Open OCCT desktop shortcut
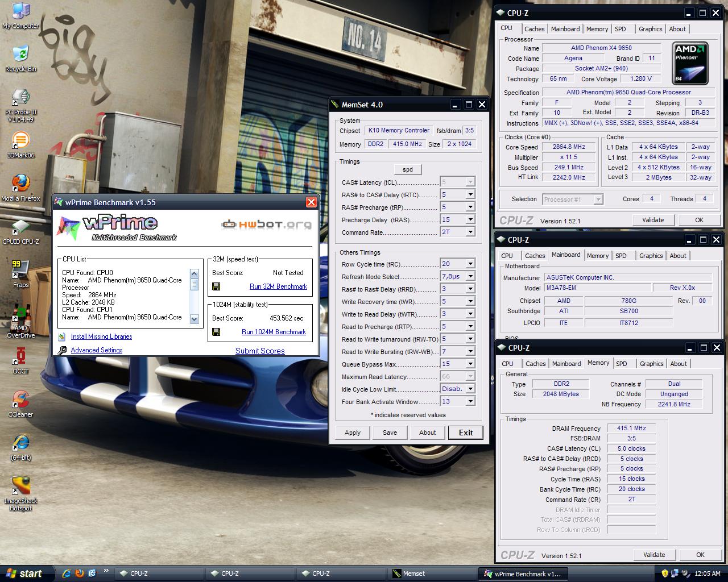 click(x=20, y=361)
